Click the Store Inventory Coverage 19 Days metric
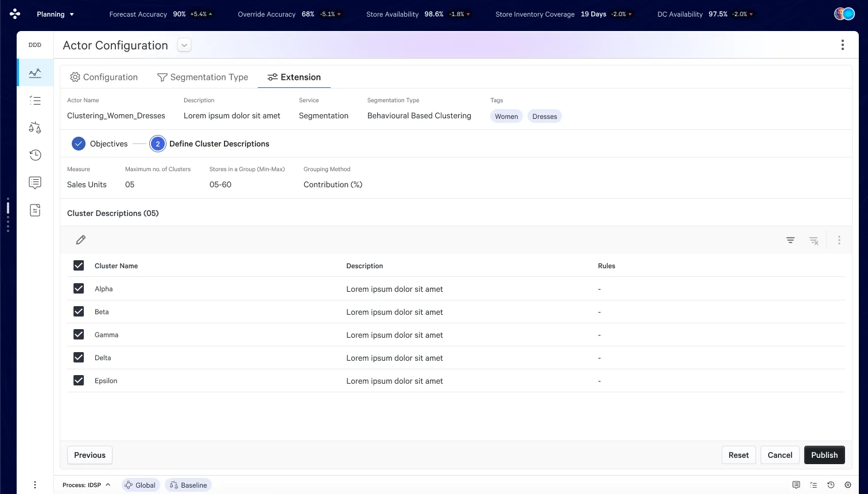Screen dimensions: 868x494 pyautogui.click(x=564, y=14)
